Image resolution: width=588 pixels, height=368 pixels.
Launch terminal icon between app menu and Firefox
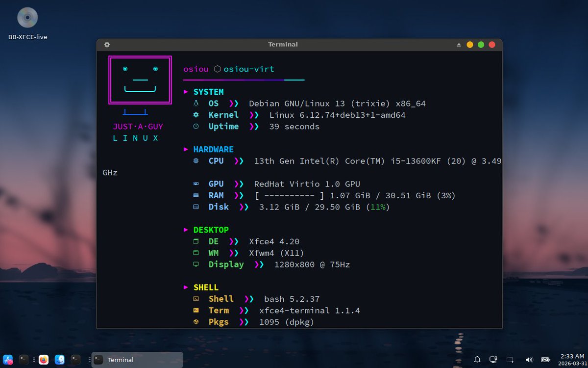[x=24, y=360]
